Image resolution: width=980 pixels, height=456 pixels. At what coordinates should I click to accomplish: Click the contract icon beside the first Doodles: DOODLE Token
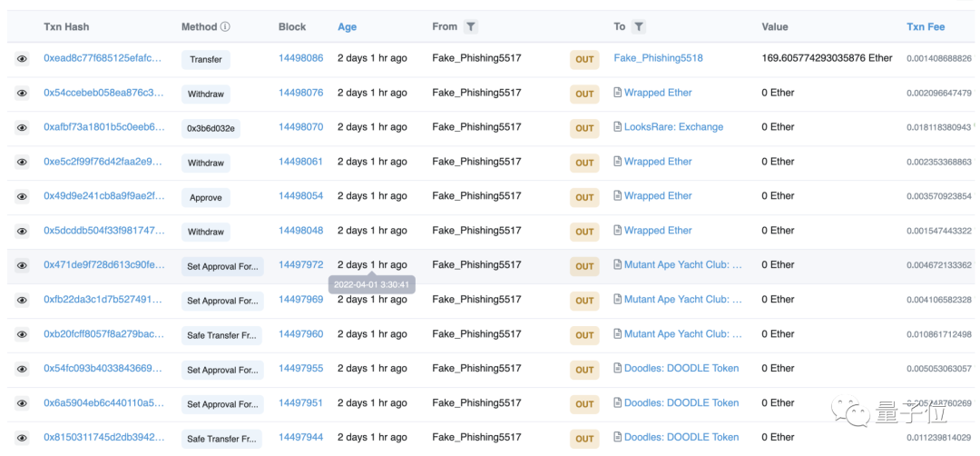[618, 369]
